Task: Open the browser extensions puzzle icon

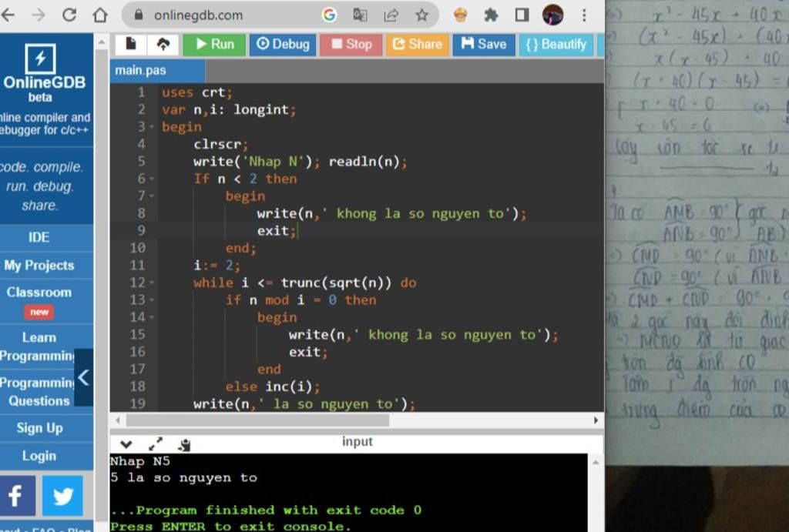Action: [491, 15]
